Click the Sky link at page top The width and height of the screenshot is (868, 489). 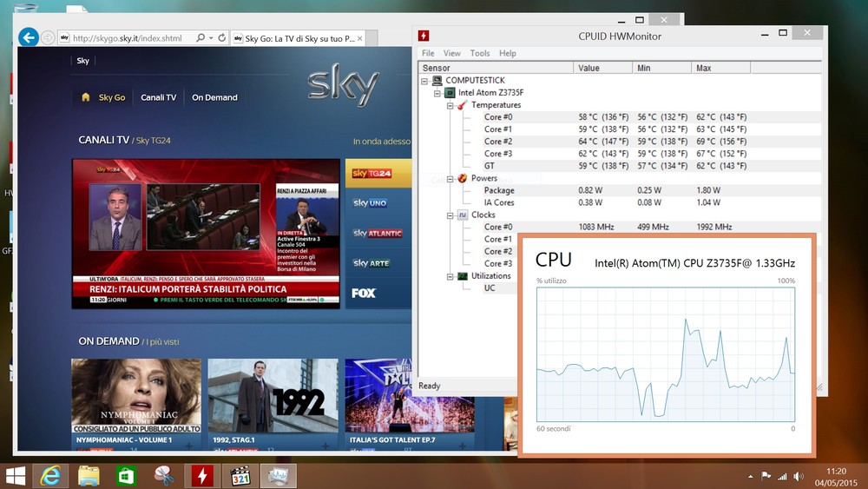[83, 60]
